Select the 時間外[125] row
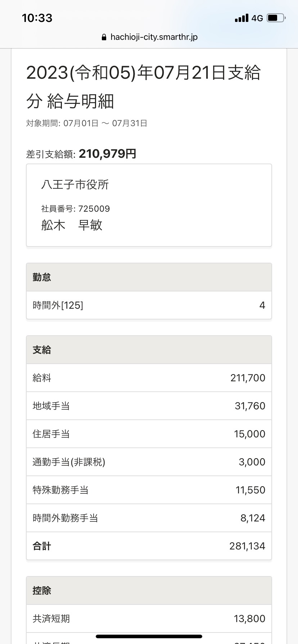 [x=149, y=305]
